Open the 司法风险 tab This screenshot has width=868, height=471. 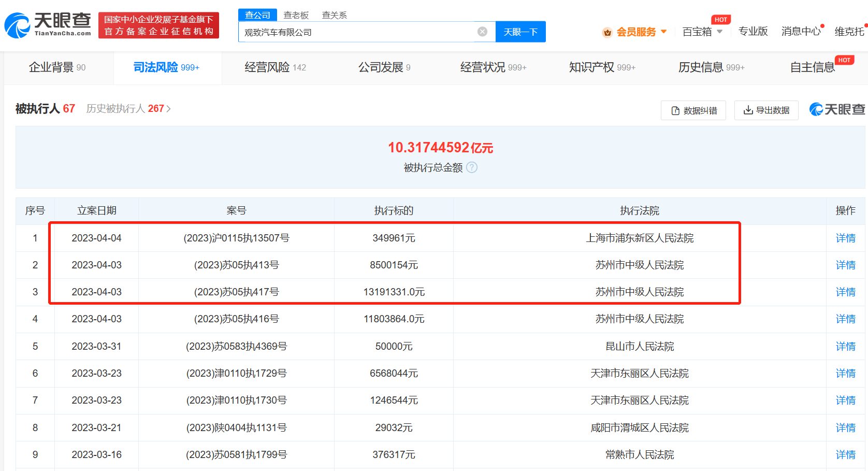pos(166,67)
